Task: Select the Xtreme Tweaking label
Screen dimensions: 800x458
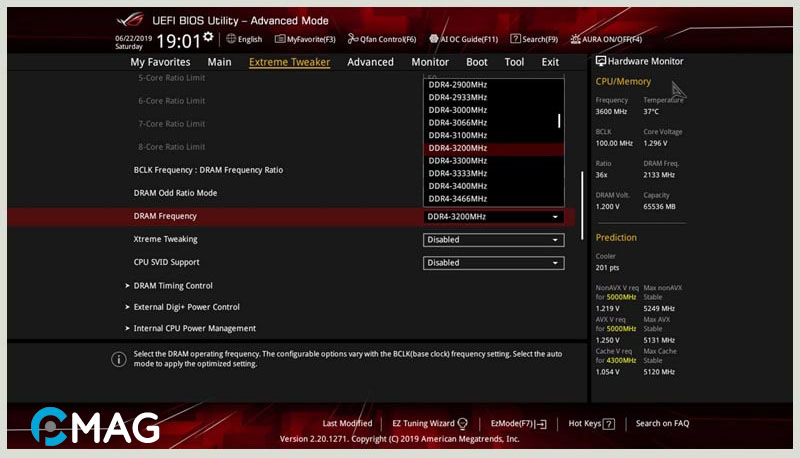Action: [x=165, y=239]
